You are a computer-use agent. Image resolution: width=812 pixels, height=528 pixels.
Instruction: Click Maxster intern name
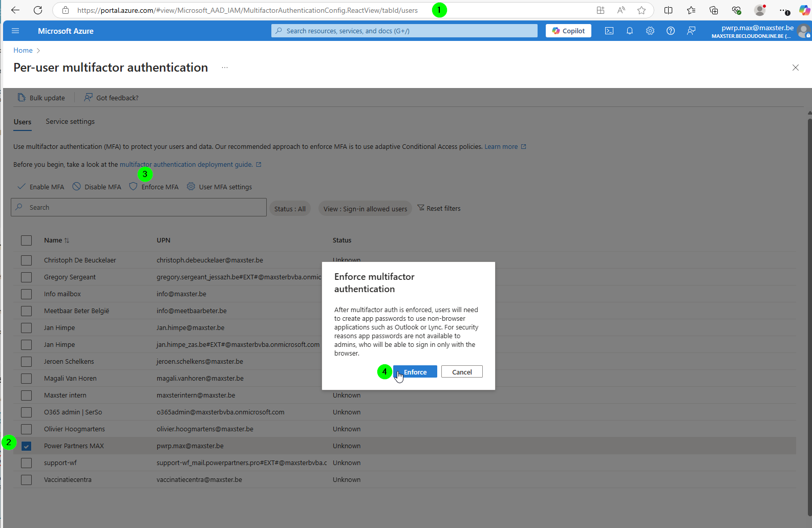click(65, 395)
